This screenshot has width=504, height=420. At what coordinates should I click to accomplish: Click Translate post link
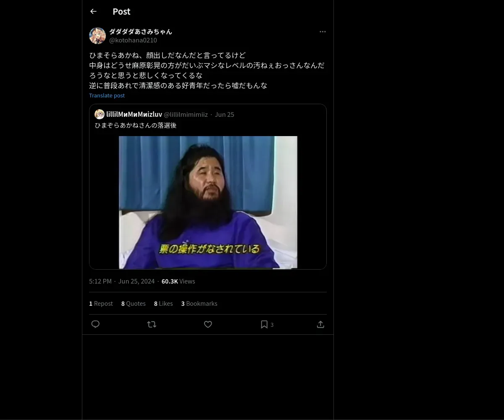[x=107, y=95]
